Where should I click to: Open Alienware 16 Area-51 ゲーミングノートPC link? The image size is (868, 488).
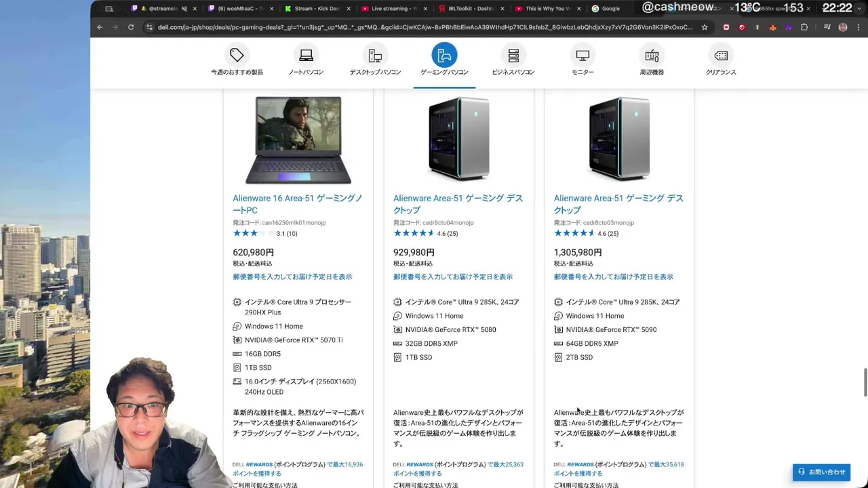point(298,204)
